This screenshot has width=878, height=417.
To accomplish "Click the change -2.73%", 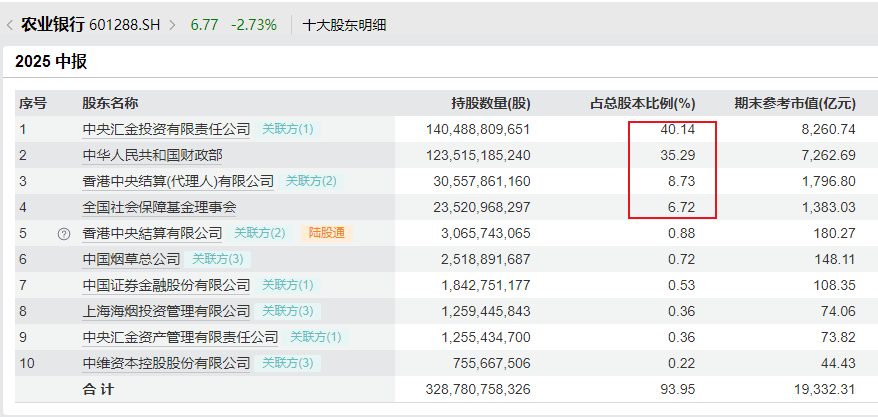I will tap(254, 25).
